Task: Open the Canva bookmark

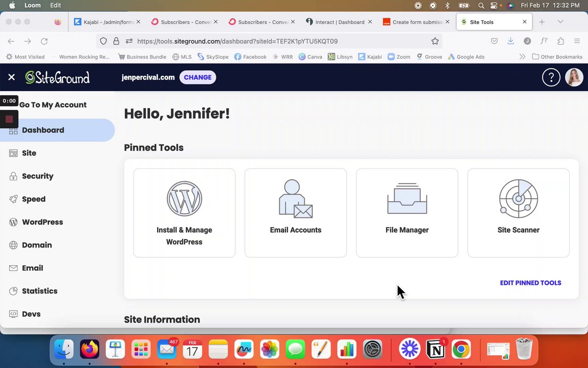Action: [x=310, y=57]
